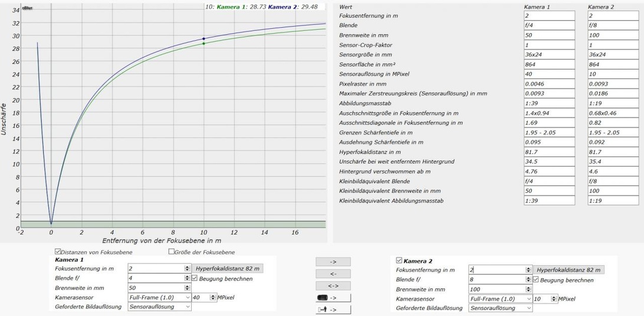This screenshot has width=644, height=316.
Task: Click the Kamera 2 marker point on the blue curve
Action: tap(204, 39)
